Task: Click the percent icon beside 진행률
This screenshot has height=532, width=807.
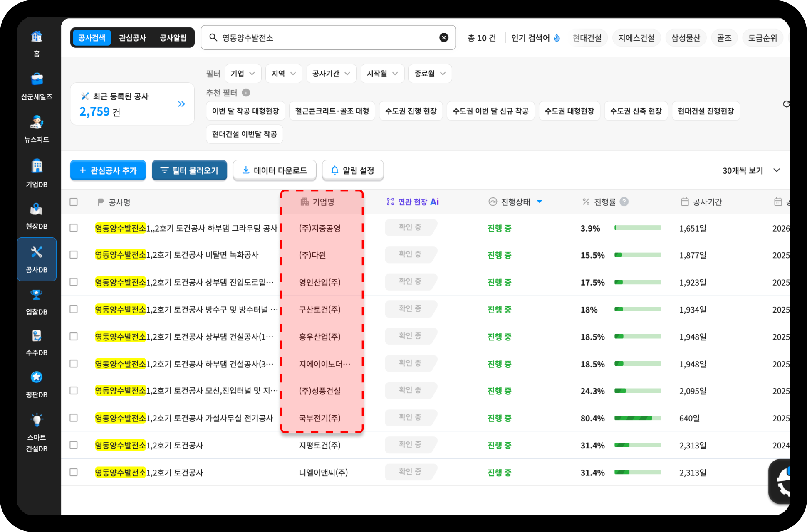Action: click(586, 202)
